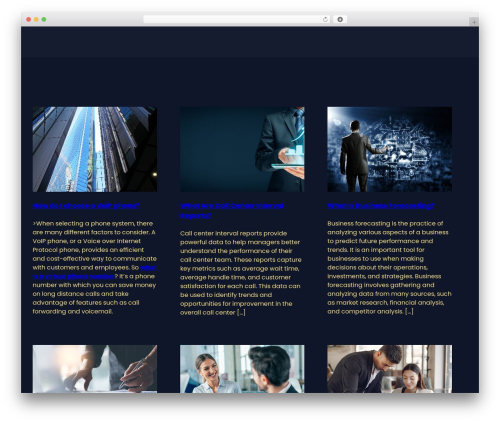Click the VoIP phone article excerpt text
The width and height of the screenshot is (500, 423).
coord(95,267)
